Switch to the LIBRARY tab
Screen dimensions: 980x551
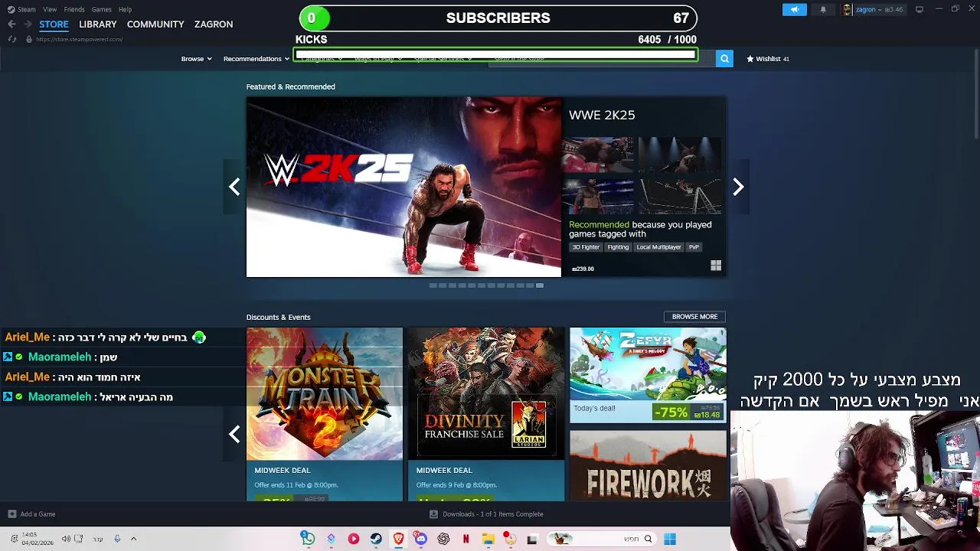[x=98, y=24]
